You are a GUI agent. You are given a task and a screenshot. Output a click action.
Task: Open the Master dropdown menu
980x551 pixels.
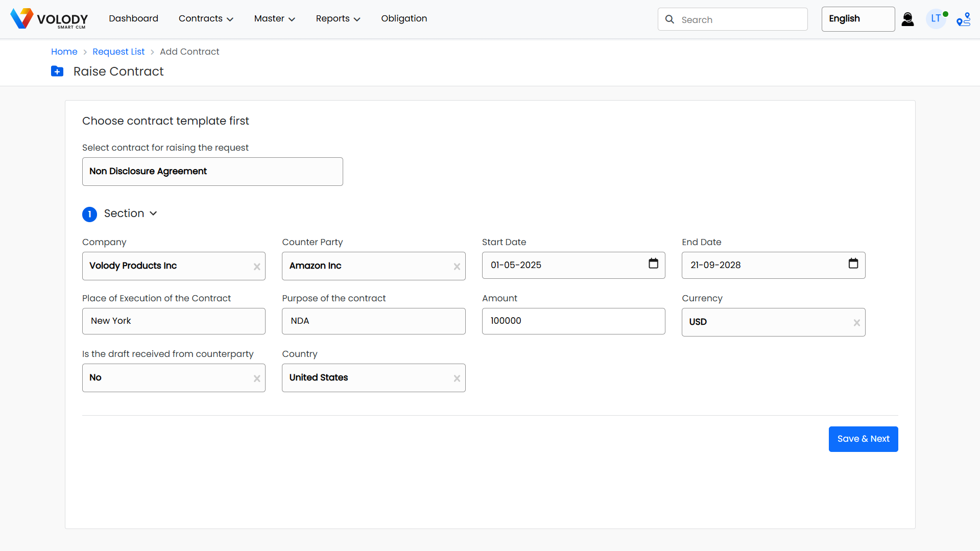point(274,19)
